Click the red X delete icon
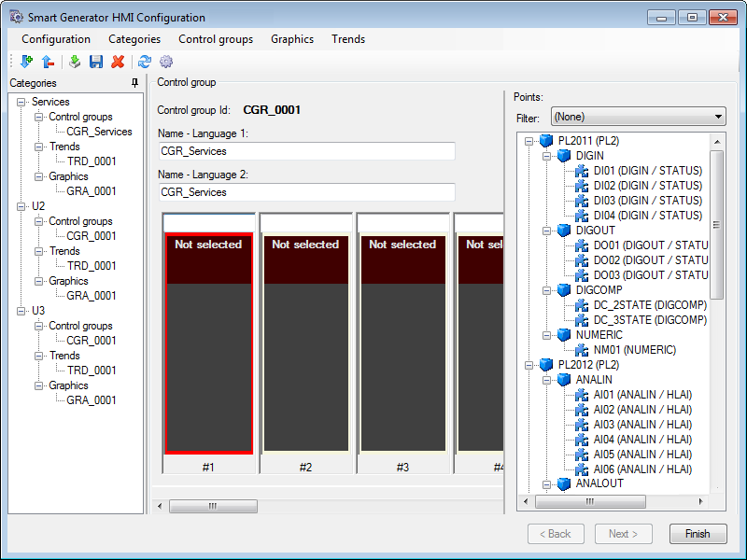Image resolution: width=747 pixels, height=560 pixels. (x=118, y=62)
